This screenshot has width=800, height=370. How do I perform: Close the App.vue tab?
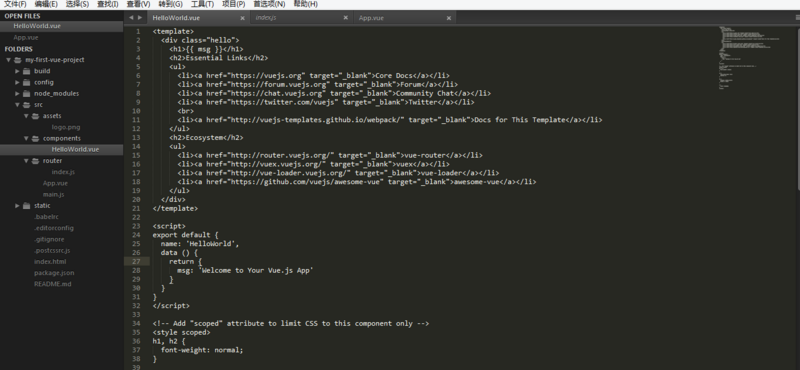449,18
